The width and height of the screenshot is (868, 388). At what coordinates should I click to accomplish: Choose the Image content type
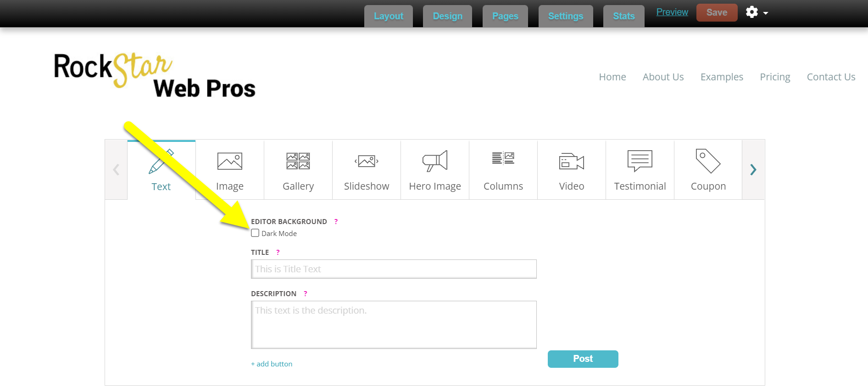(230, 170)
